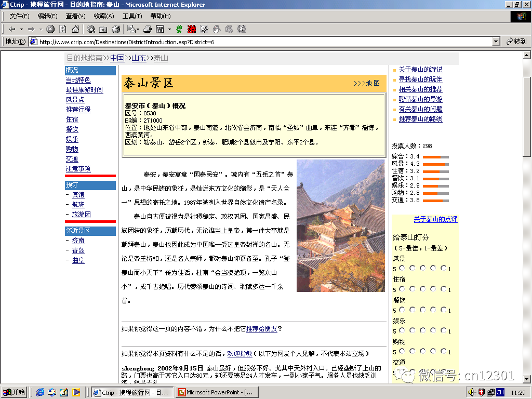Stop page loading with the Stop icon
532x399 pixels.
coord(50,29)
